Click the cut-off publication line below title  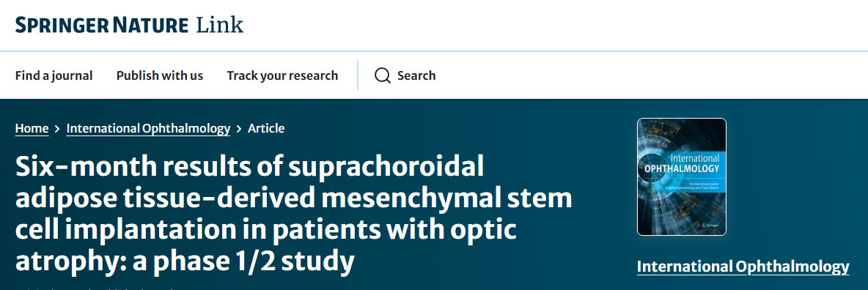(x=94, y=287)
